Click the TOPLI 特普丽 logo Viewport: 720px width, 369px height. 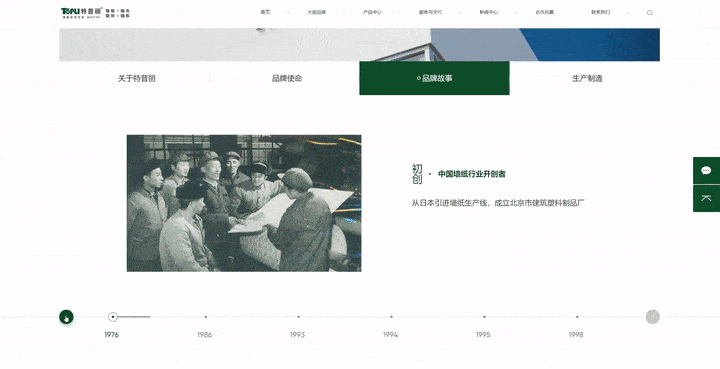coord(96,12)
